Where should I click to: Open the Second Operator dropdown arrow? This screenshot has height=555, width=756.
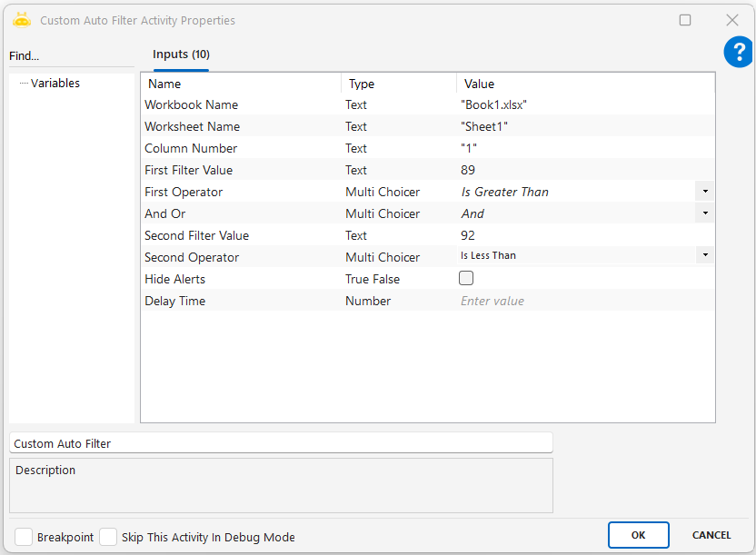(x=705, y=256)
